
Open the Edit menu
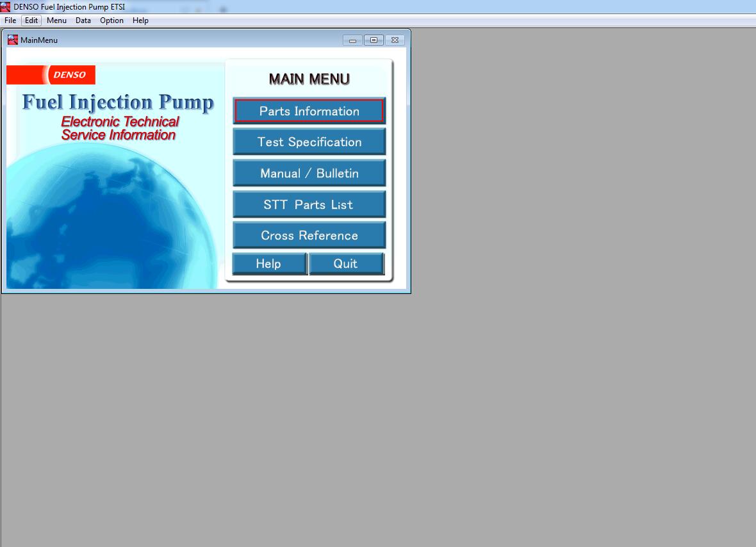click(31, 20)
